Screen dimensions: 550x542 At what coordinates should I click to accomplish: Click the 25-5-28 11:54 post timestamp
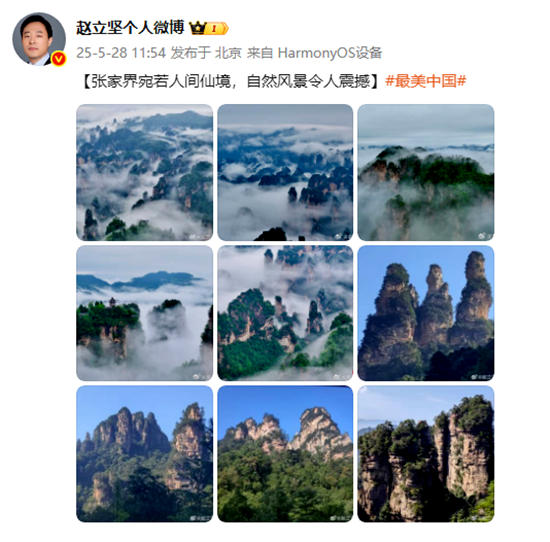pyautogui.click(x=121, y=53)
